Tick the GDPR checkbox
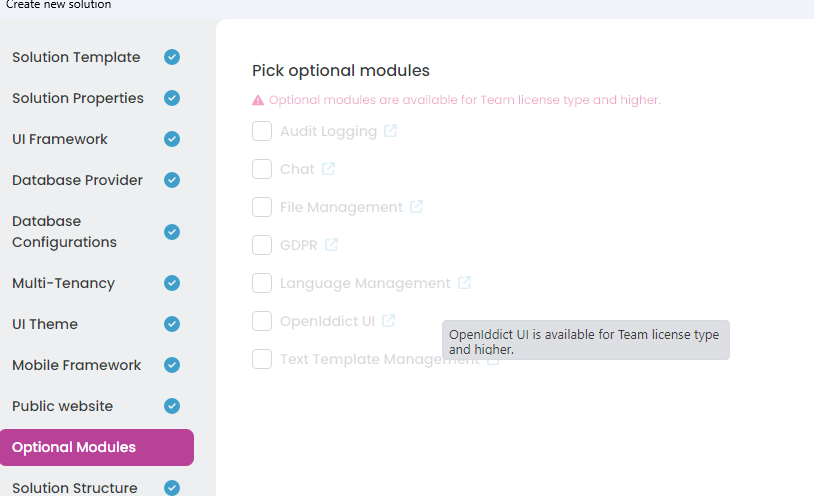Viewport: 814px width, 496px height. pos(262,245)
